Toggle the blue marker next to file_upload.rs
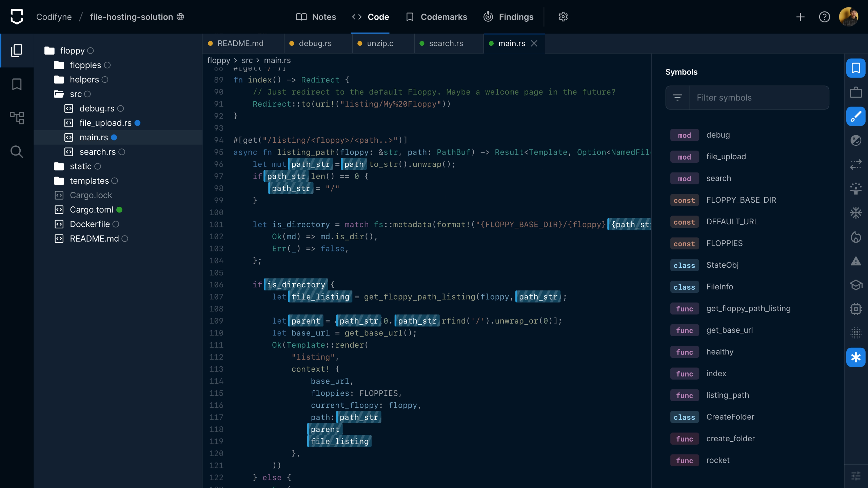 tap(137, 123)
